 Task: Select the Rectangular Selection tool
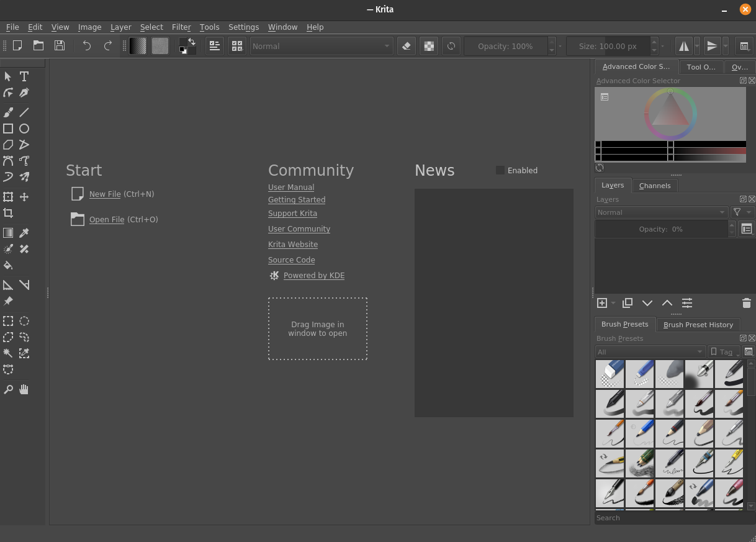coord(8,321)
